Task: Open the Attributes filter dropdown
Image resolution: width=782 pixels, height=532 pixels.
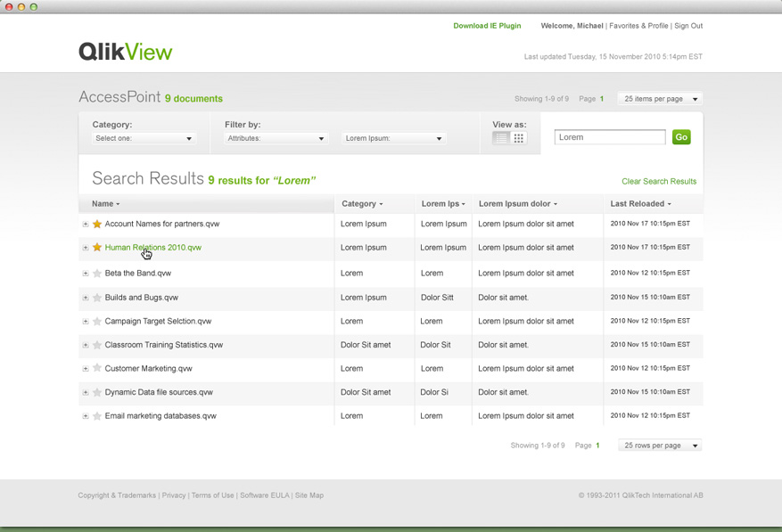Action: point(275,139)
